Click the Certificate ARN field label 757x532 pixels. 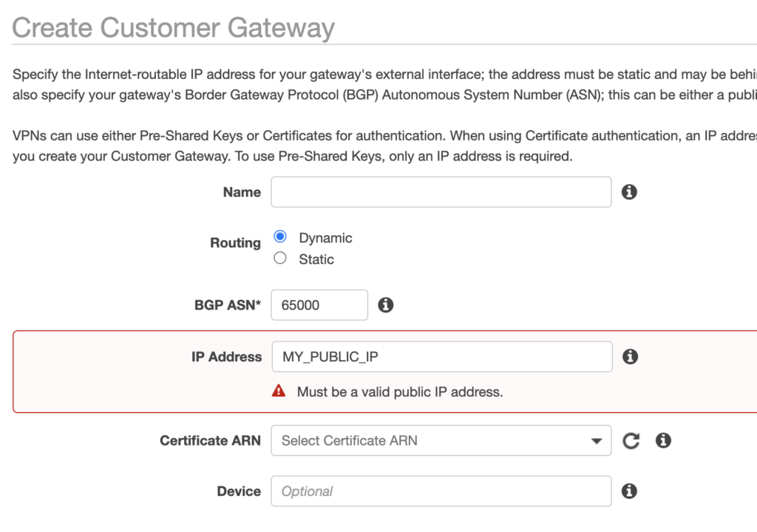[210, 441]
